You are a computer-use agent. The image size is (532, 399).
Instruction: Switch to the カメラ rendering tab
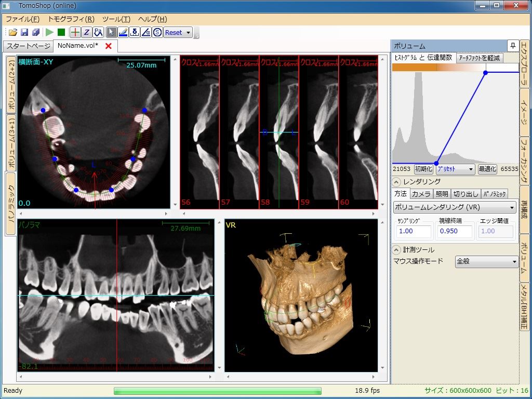pyautogui.click(x=421, y=194)
